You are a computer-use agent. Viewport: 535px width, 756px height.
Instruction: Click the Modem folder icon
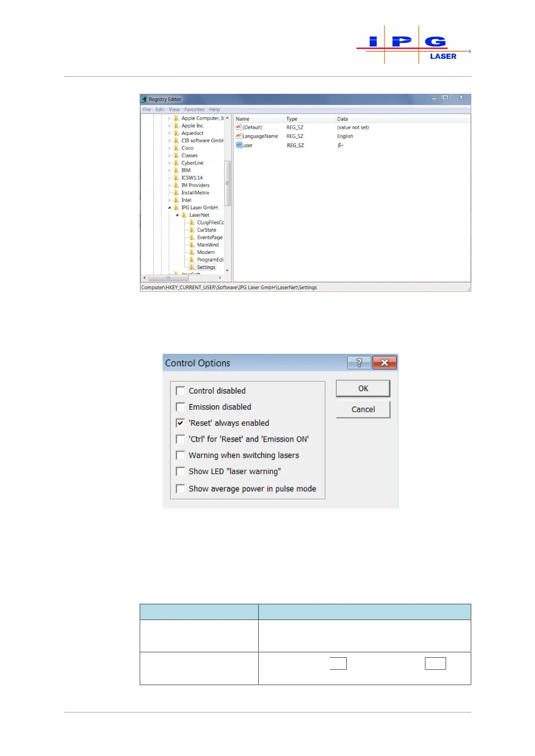pos(192,252)
